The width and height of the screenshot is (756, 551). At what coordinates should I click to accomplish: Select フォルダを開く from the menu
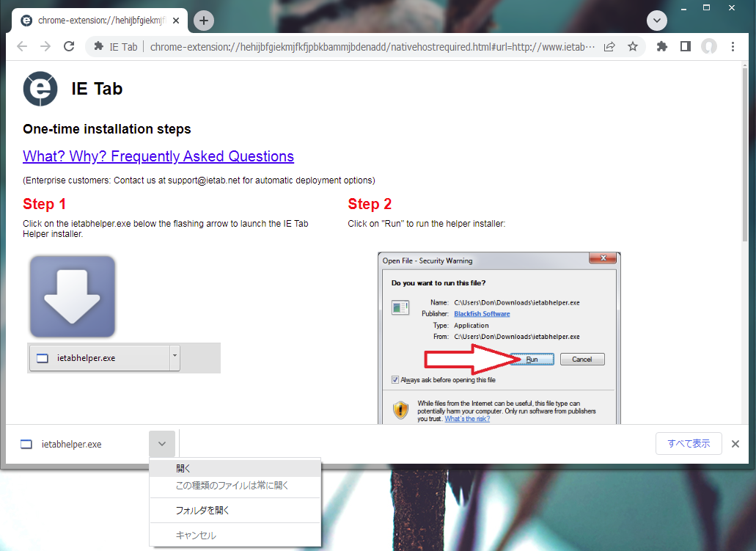coord(235,510)
